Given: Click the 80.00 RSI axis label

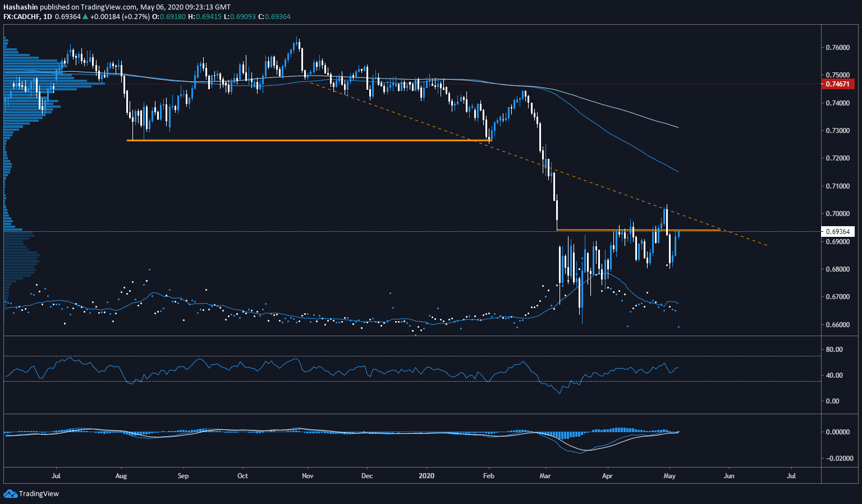Looking at the screenshot, I should tap(835, 349).
